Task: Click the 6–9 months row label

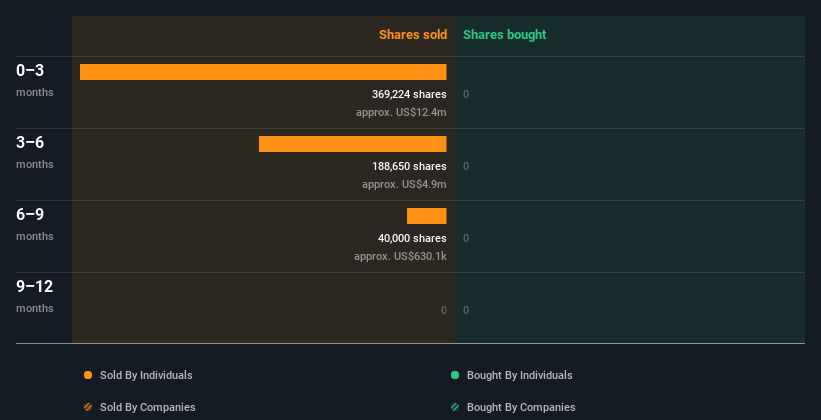Action: [x=35, y=224]
